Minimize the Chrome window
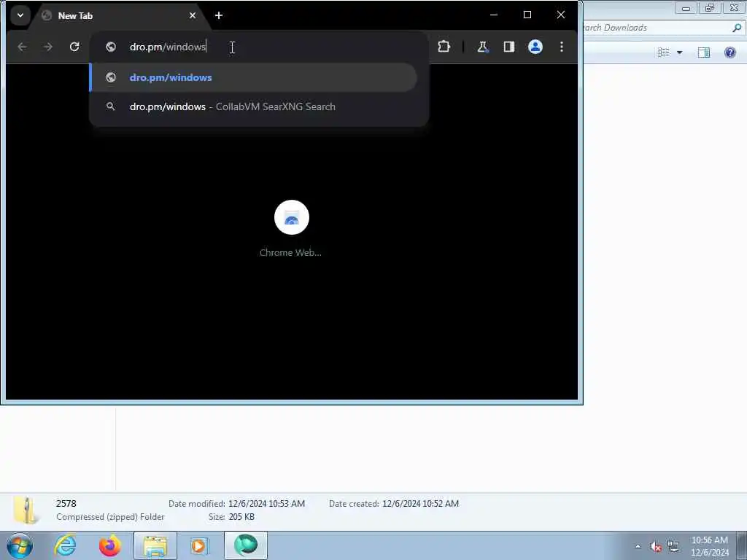The image size is (747, 560). click(494, 15)
